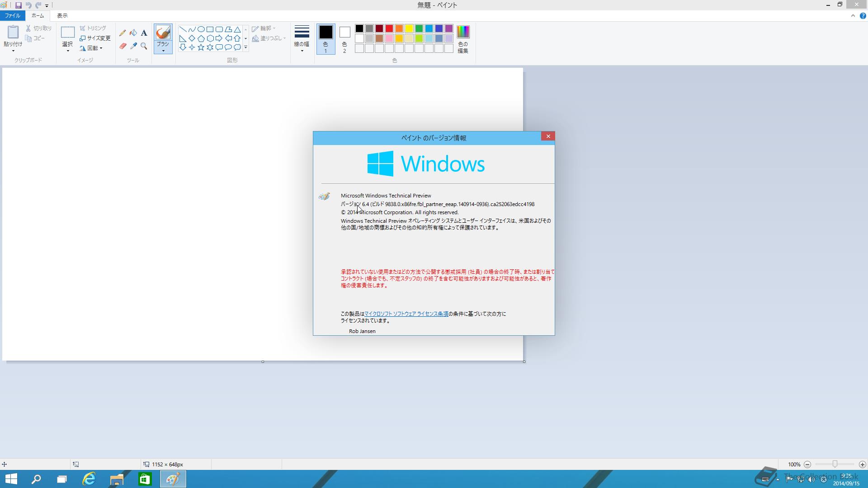Viewport: 868px width, 488px height.
Task: Pick the Curve shape
Action: point(192,29)
